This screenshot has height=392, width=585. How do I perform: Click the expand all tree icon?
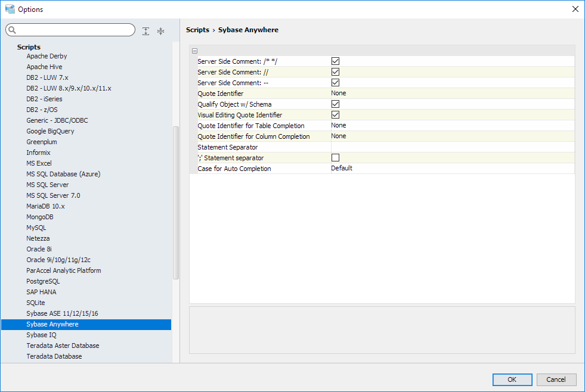pos(146,31)
